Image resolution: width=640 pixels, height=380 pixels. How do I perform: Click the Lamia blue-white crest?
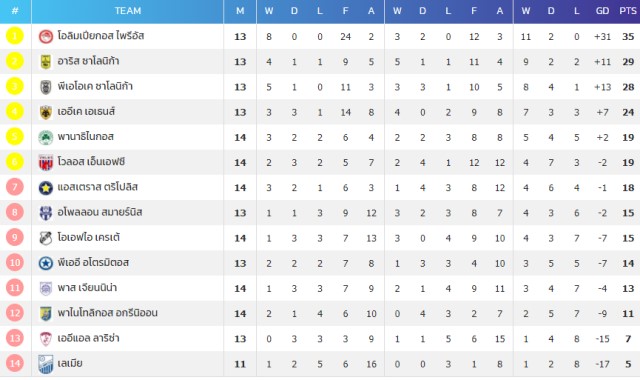coord(46,364)
